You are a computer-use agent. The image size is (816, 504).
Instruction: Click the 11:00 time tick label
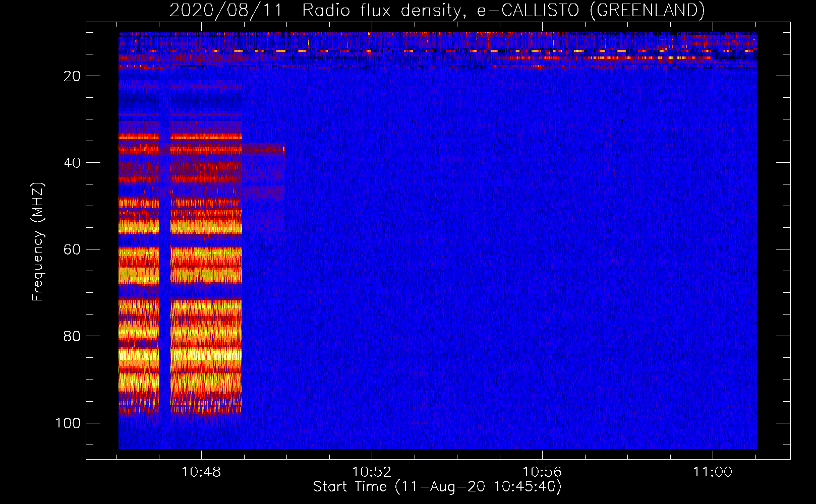(x=713, y=472)
